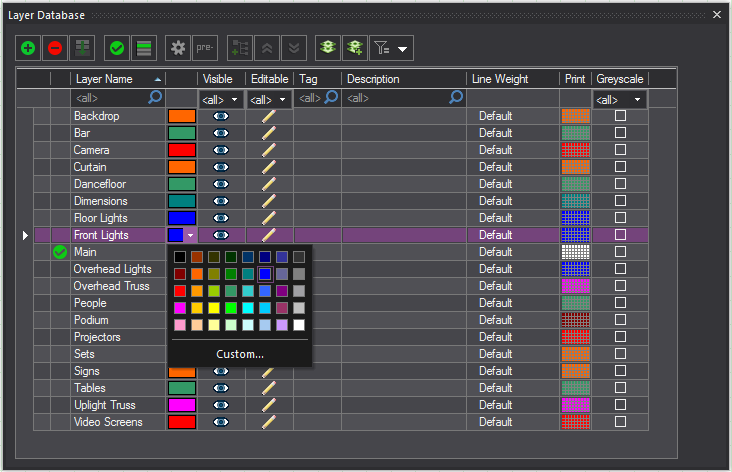Click the green layer stack icon
Screen dimensions: 732x472
pyautogui.click(x=328, y=48)
